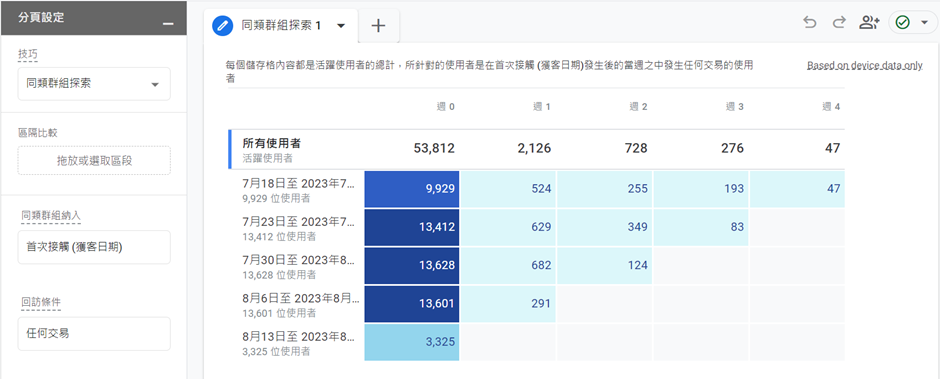Click the 技巧 label
The height and width of the screenshot is (379, 940).
tap(28, 55)
